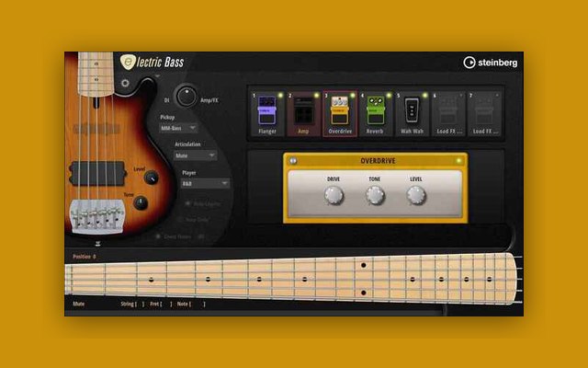588x368 pixels.
Task: Click the Position 0 label
Action: [x=84, y=257]
